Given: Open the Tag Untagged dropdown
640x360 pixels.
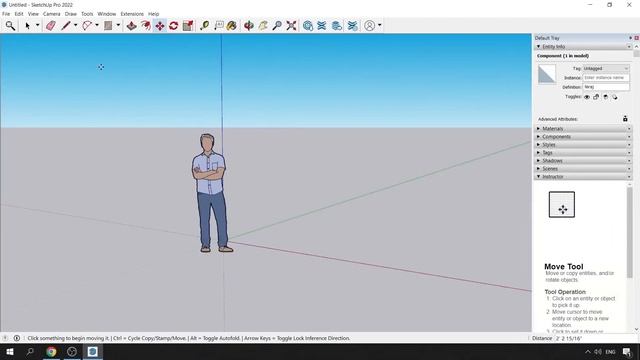Looking at the screenshot, I should pyautogui.click(x=606, y=69).
